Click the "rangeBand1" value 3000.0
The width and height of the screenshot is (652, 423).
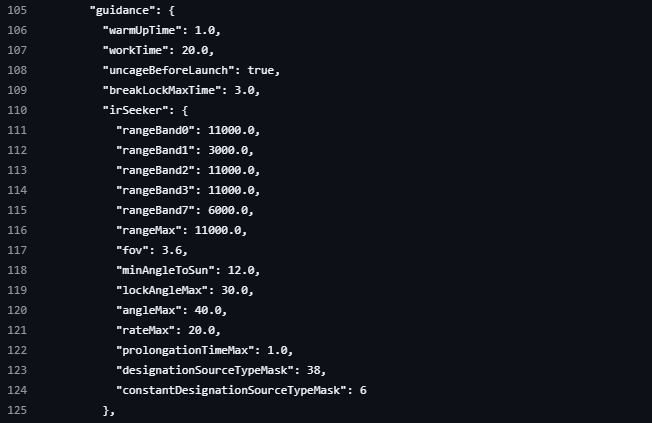point(233,150)
